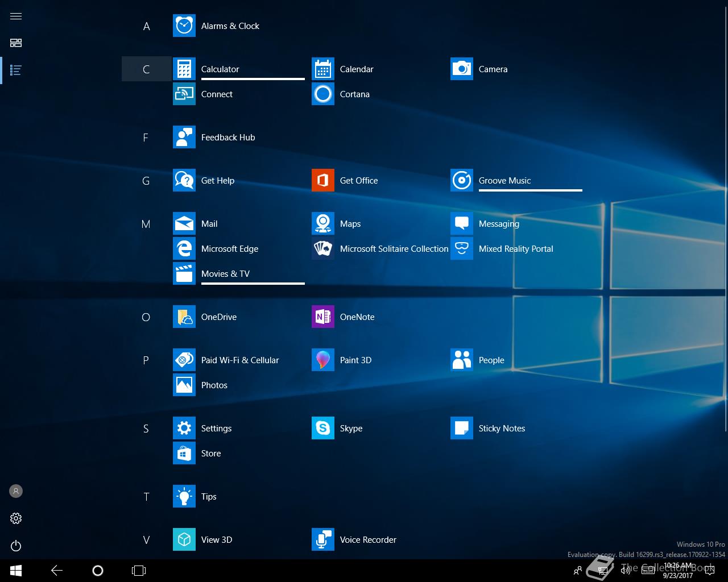This screenshot has height=582, width=728.
Task: Open the Camera app icon
Action: pos(462,69)
